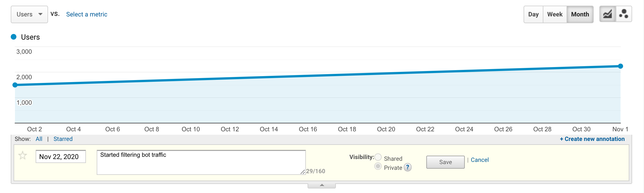
Task: Switch the graph to Week view
Action: coord(554,14)
